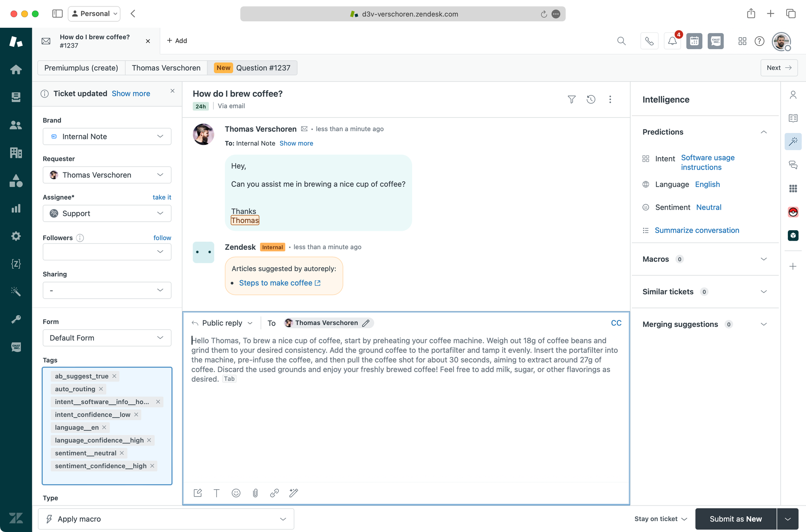Open the knowledge book sidebar icon
The height and width of the screenshot is (532, 806).
click(x=793, y=118)
